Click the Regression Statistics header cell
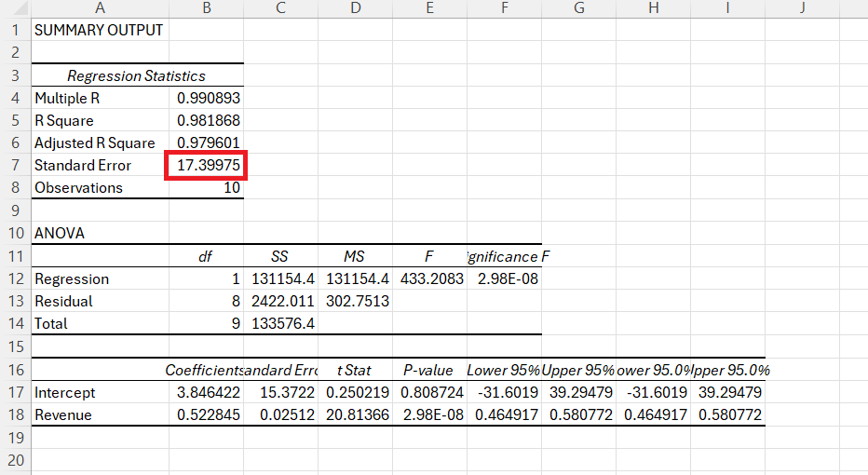 click(x=137, y=75)
